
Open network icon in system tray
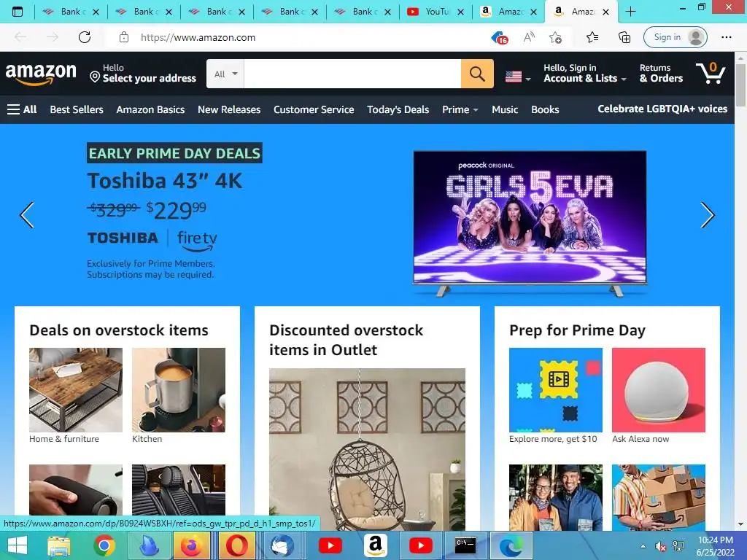[x=678, y=546]
